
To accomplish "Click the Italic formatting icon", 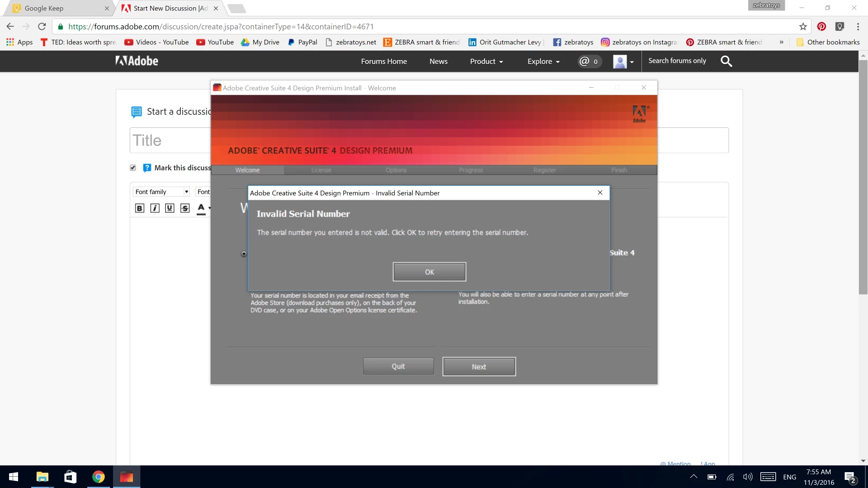I will [x=155, y=208].
